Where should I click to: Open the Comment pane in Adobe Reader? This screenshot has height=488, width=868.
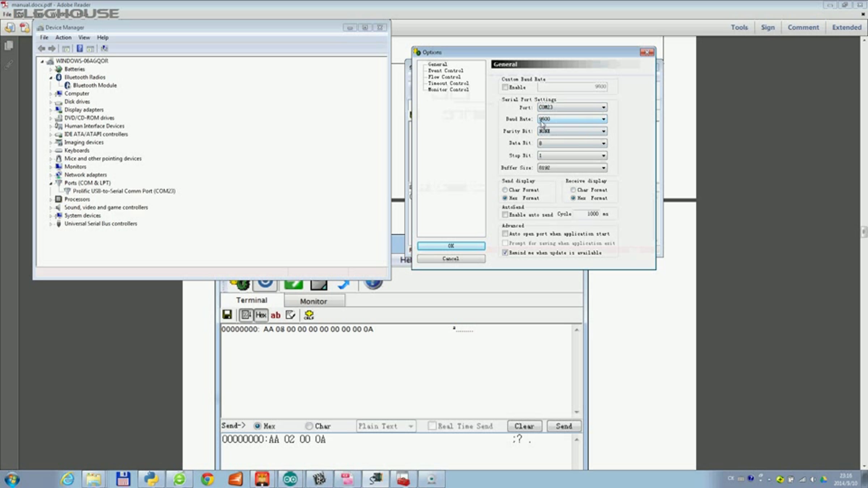coord(803,27)
